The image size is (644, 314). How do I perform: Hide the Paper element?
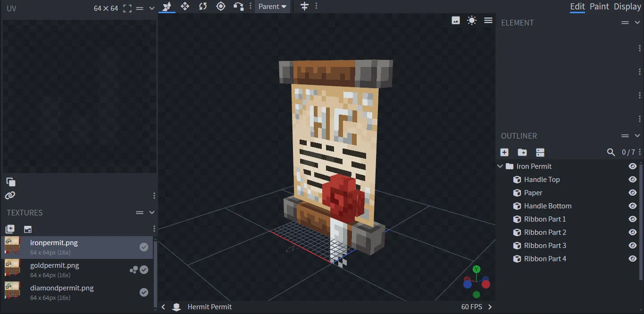point(633,192)
